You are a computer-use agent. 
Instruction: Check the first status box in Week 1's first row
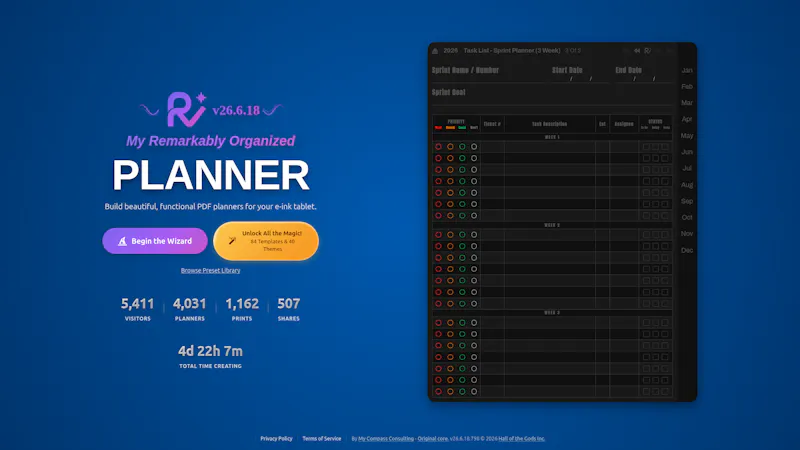click(646, 147)
